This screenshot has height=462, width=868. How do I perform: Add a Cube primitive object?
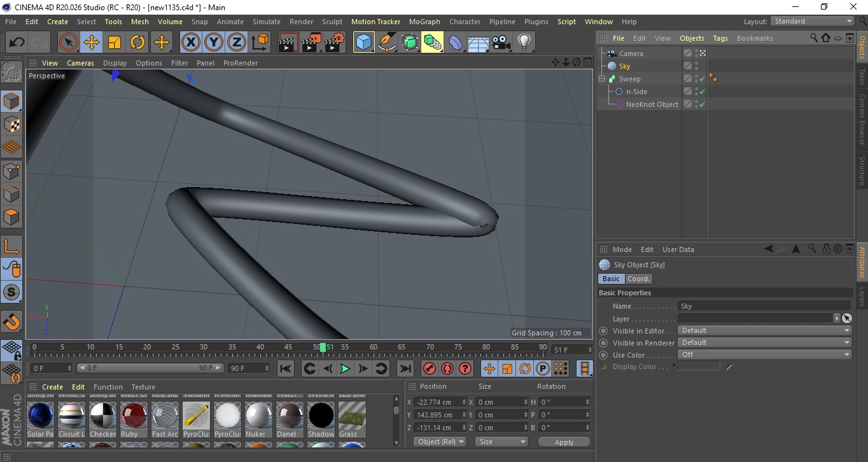pyautogui.click(x=363, y=43)
